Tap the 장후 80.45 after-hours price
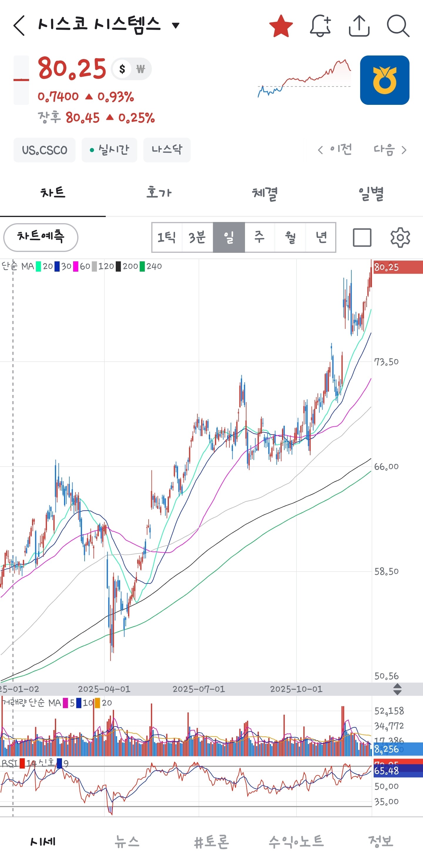This screenshot has width=423, height=868. (x=96, y=118)
